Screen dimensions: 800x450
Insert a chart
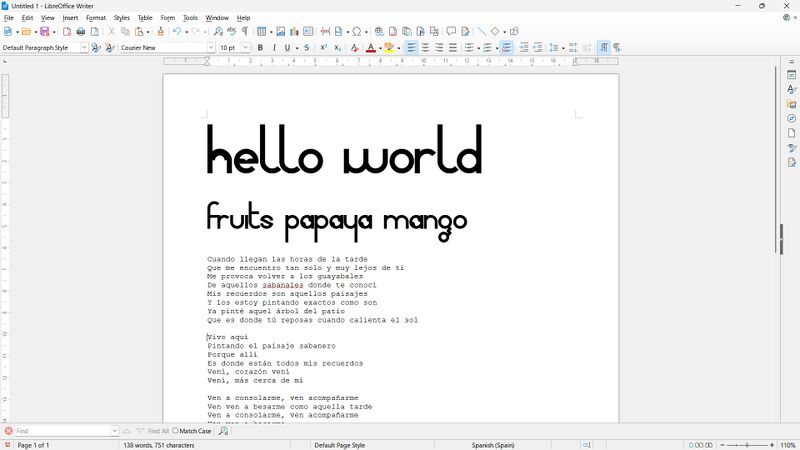(x=294, y=32)
